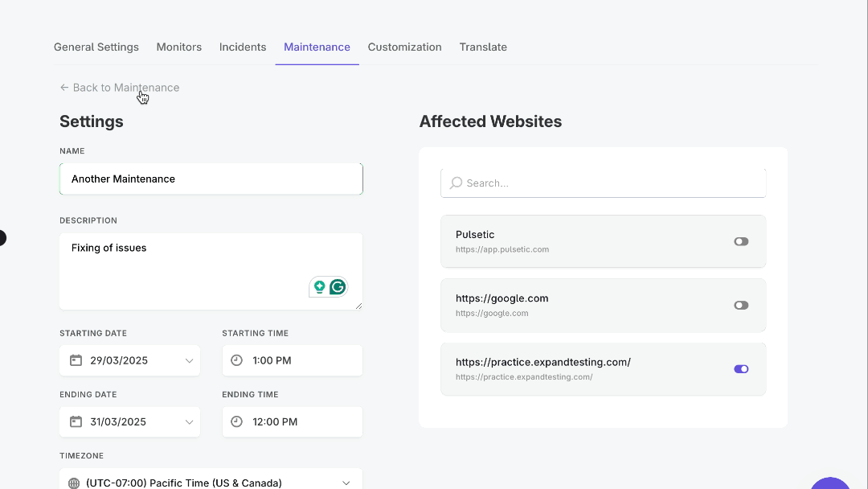Click the Back to Maintenance link
The width and height of the screenshot is (868, 489).
tap(120, 88)
